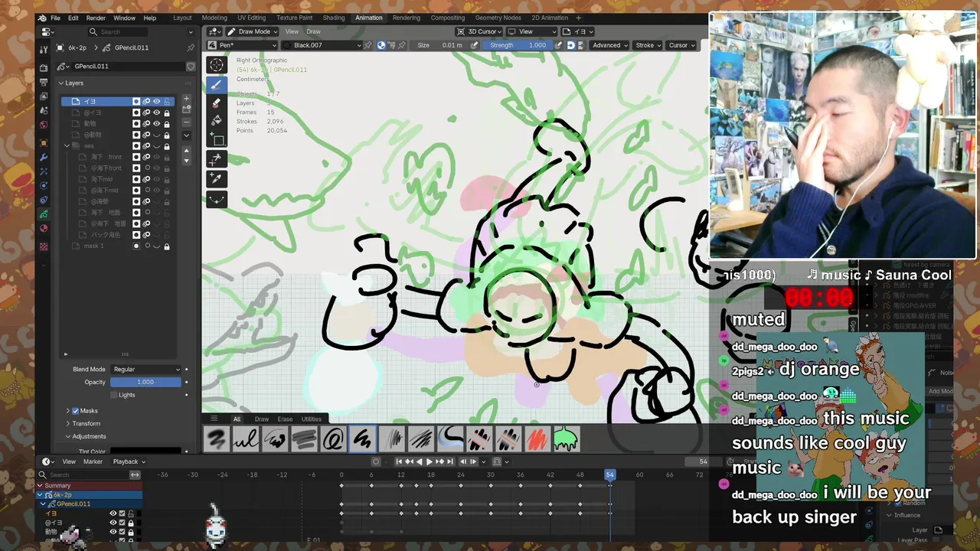The height and width of the screenshot is (551, 980).
Task: Select the Fill bucket tool
Action: point(217,121)
